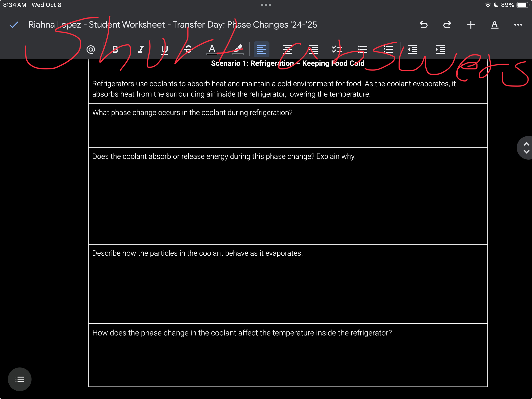Open the insert plus menu
532x399 pixels.
point(471,25)
